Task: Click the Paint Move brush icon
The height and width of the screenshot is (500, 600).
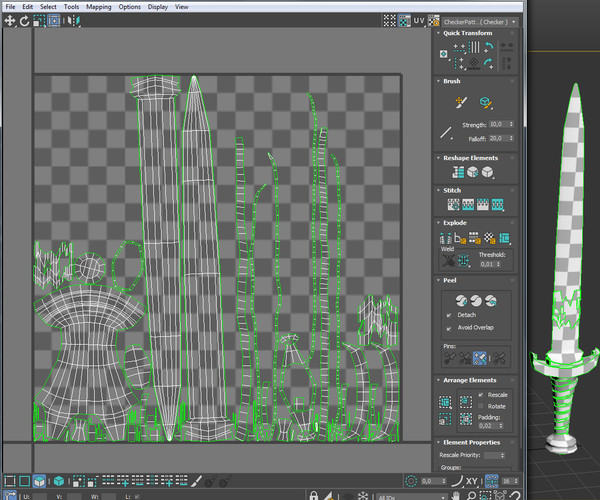Action: [x=461, y=103]
